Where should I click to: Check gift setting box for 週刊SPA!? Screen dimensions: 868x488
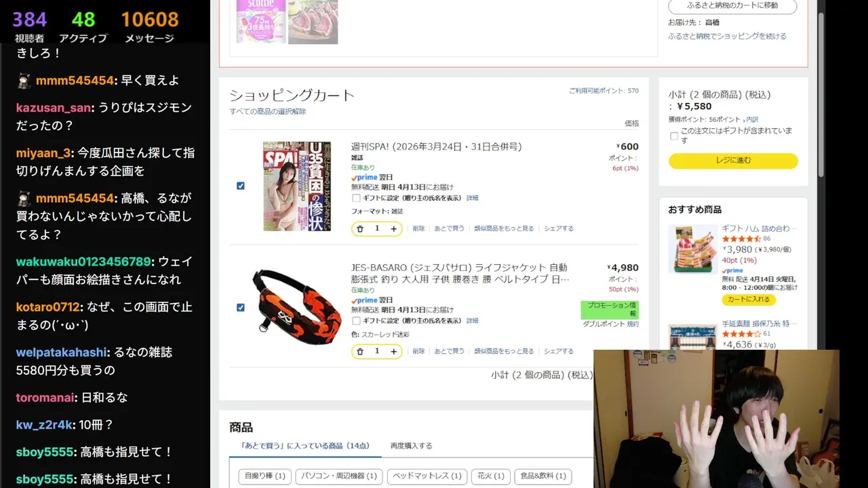point(356,198)
